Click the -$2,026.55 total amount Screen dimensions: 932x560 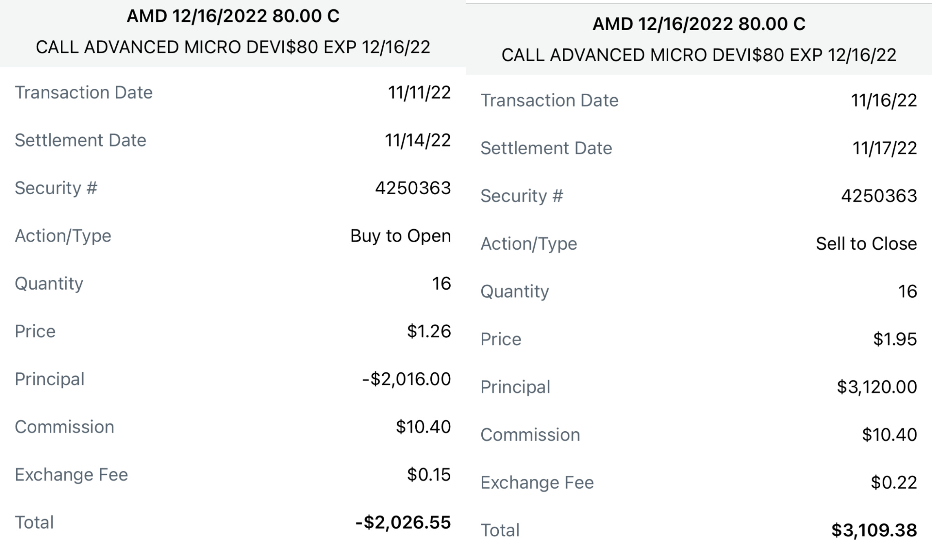click(403, 523)
